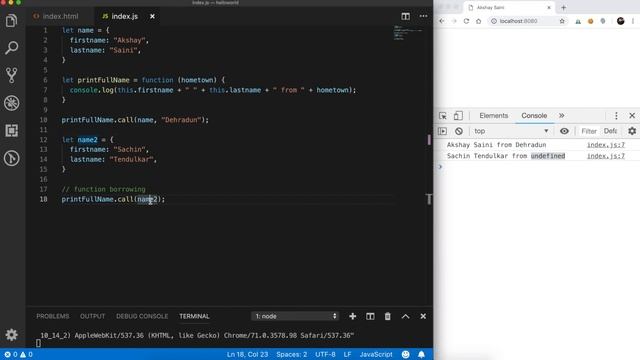This screenshot has height=360, width=640.
Task: Click the Chrome forward arrow
Action: pos(454,21)
